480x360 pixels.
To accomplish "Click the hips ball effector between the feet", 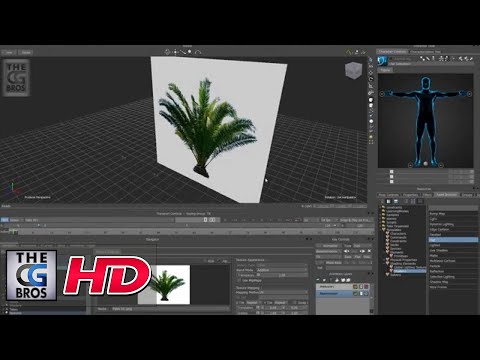I will point(425,164).
